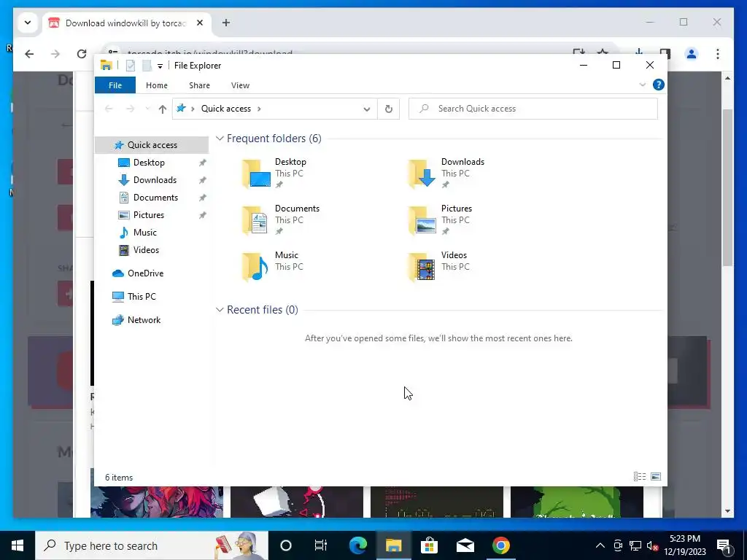The width and height of the screenshot is (747, 560).
Task: Select the Pictures folder icon tile
Action: click(422, 220)
